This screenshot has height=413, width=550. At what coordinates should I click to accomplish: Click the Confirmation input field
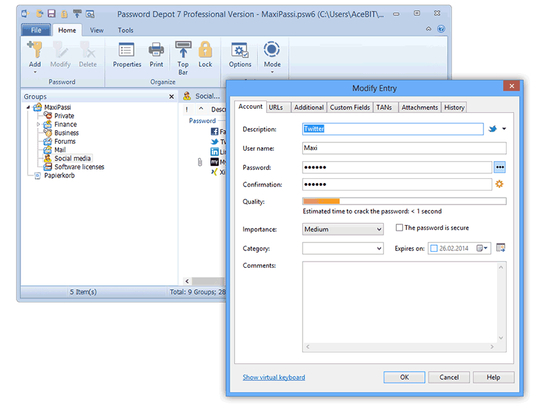[x=397, y=184]
